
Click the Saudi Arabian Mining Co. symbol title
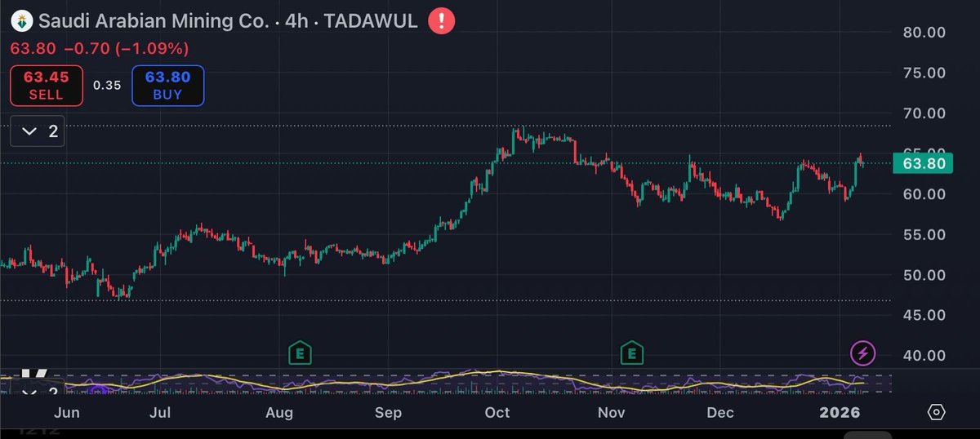tap(154, 22)
